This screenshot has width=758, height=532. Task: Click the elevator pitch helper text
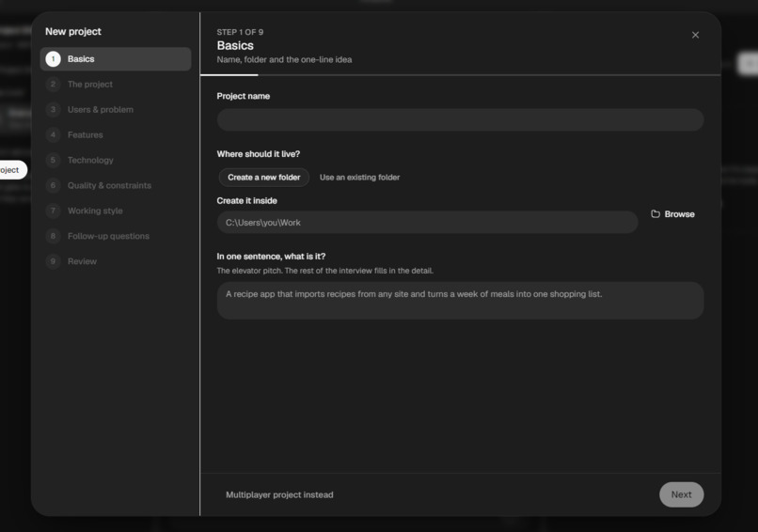click(324, 271)
